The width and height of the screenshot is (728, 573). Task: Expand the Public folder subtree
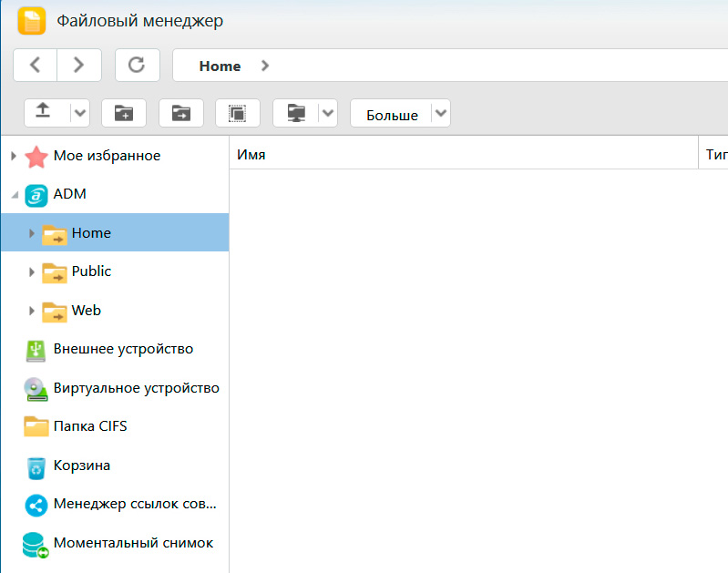point(32,271)
